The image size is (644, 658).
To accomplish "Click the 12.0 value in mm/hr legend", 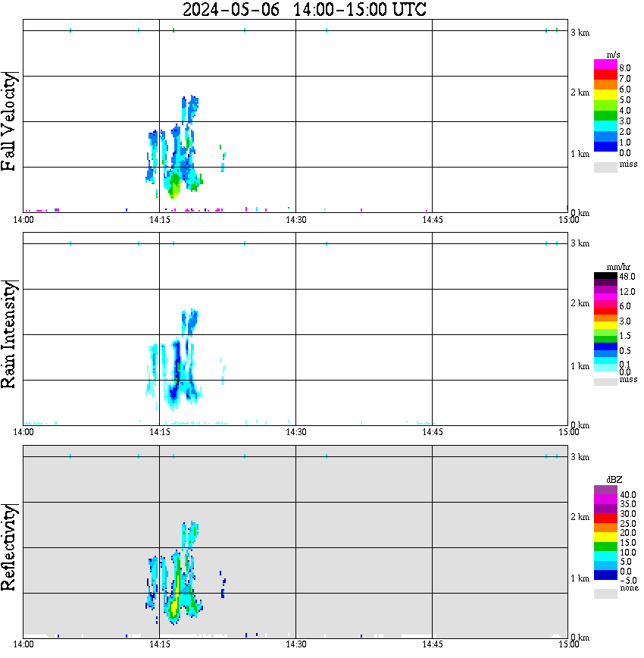I will coord(627,291).
